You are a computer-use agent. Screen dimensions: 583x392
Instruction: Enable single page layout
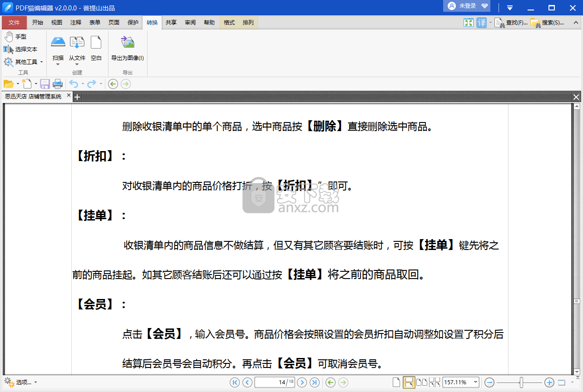tap(396, 382)
